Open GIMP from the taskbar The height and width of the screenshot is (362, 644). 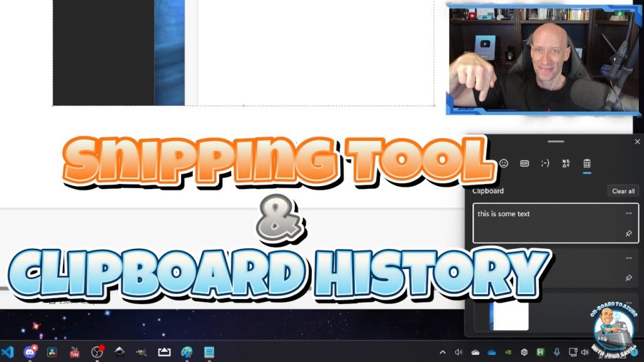click(x=142, y=352)
